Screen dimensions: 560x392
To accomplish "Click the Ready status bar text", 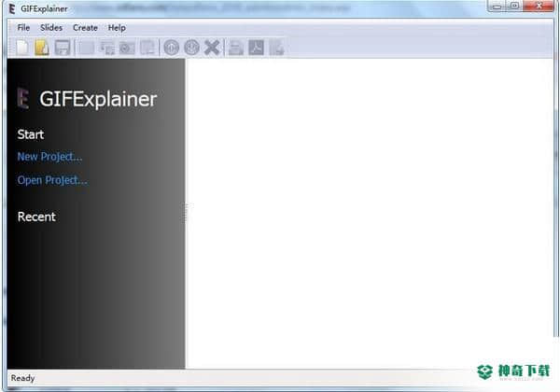I will 22,378.
